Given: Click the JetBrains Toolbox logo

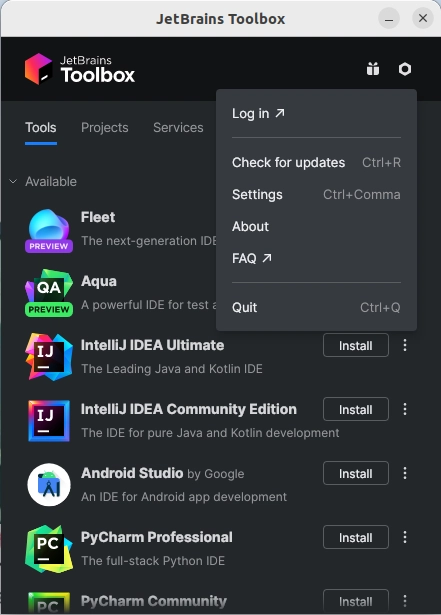Looking at the screenshot, I should click(x=80, y=69).
